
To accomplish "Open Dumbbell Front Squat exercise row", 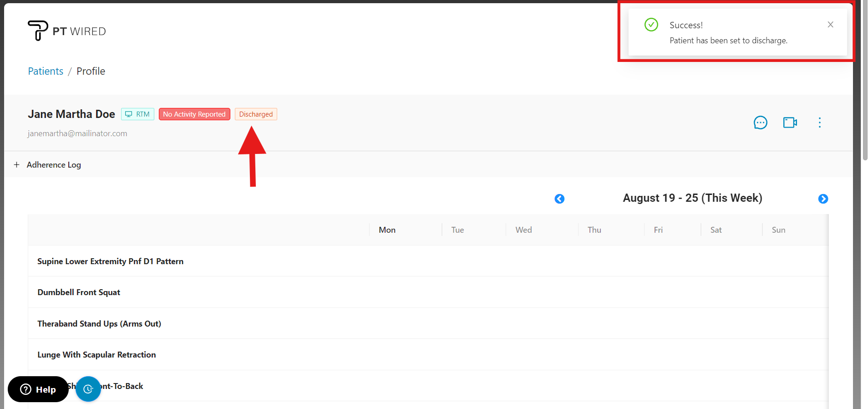I will click(x=79, y=292).
